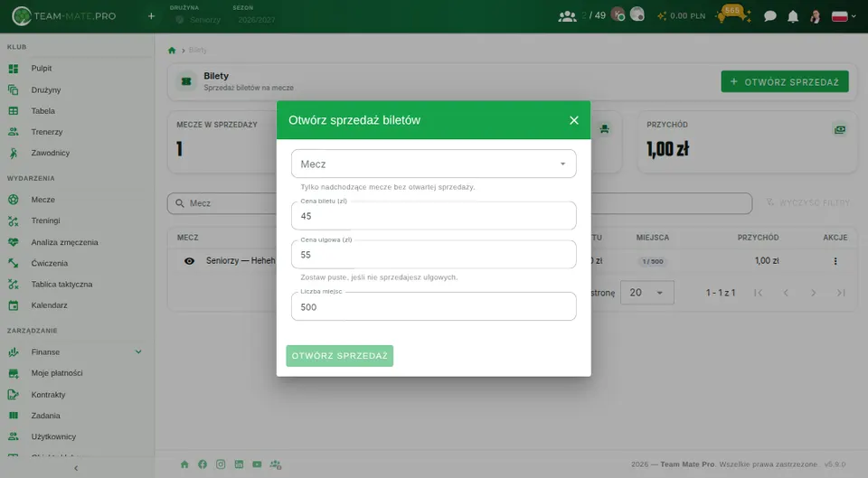868x478 pixels.
Task: Click the team members group icon
Action: 568,16
